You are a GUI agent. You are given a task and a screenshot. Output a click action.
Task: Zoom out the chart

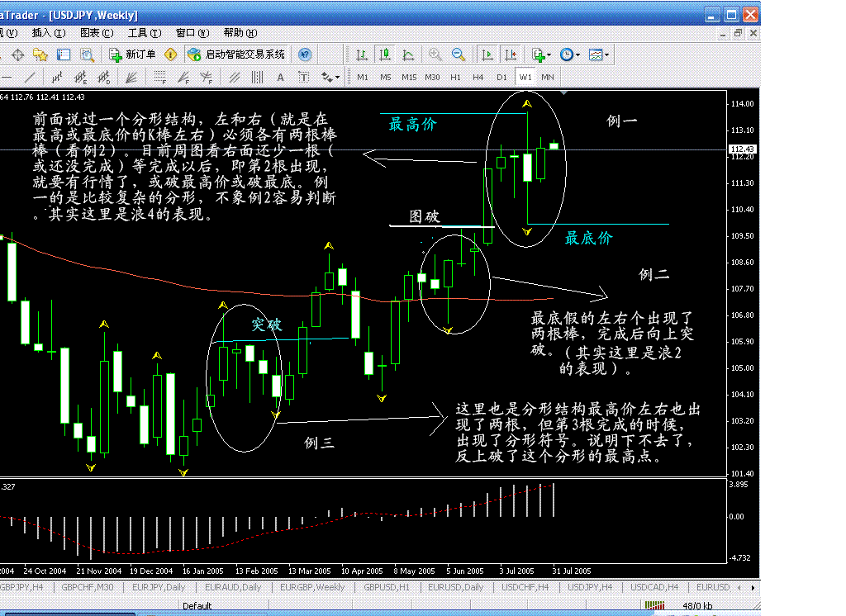[458, 54]
